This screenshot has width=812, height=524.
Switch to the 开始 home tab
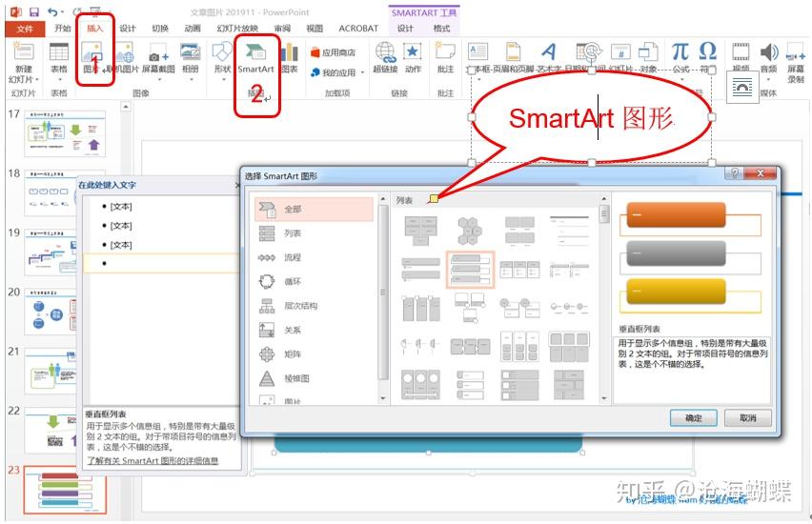coord(63,28)
